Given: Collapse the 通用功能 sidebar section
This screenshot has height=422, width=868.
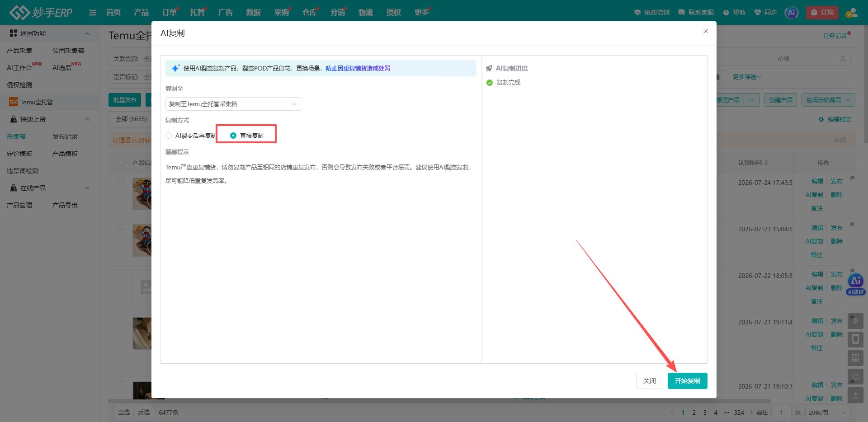Looking at the screenshot, I should pyautogui.click(x=87, y=33).
